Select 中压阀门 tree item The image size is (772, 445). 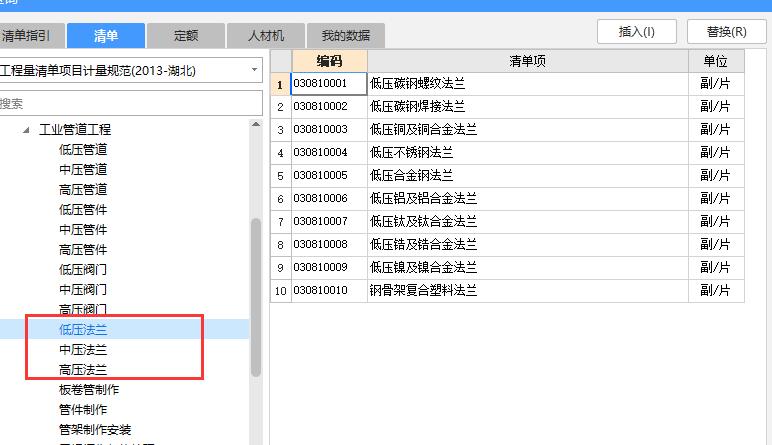point(83,290)
